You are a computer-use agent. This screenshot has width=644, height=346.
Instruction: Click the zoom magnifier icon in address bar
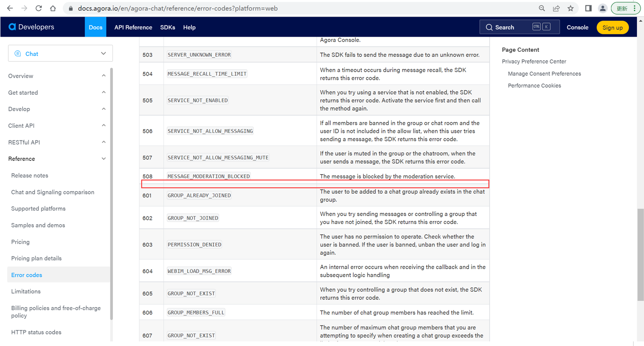coord(542,8)
